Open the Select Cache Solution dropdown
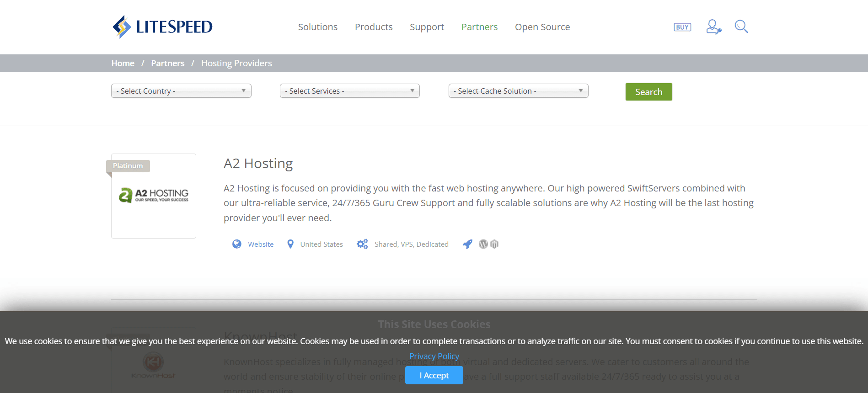This screenshot has width=868, height=393. click(518, 91)
